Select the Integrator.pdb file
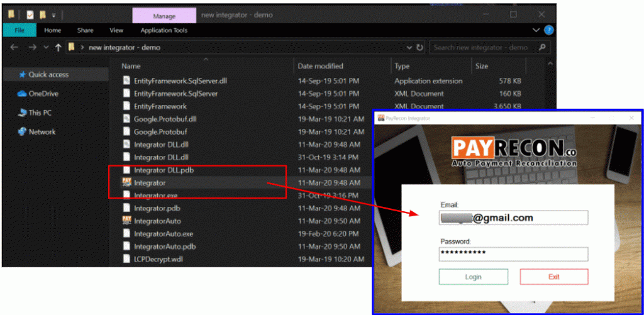The image size is (644, 315). point(157,208)
